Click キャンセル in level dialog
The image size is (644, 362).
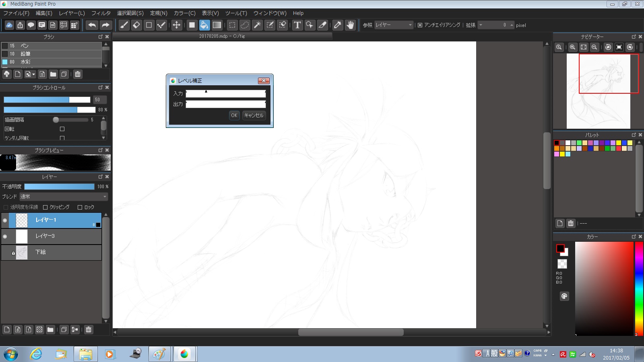click(254, 115)
